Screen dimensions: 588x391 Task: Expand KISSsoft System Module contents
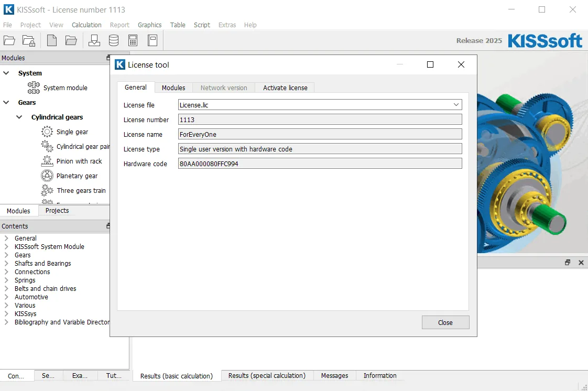6,247
